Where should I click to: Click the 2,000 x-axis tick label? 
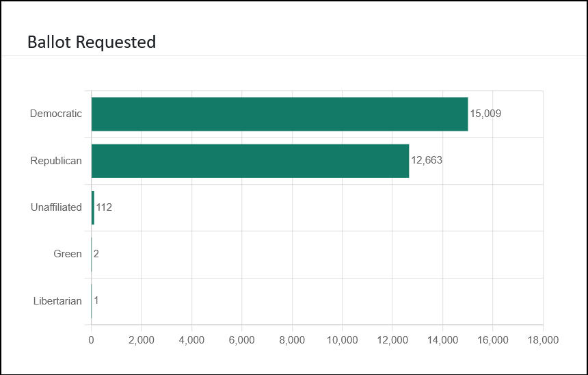pyautogui.click(x=141, y=339)
